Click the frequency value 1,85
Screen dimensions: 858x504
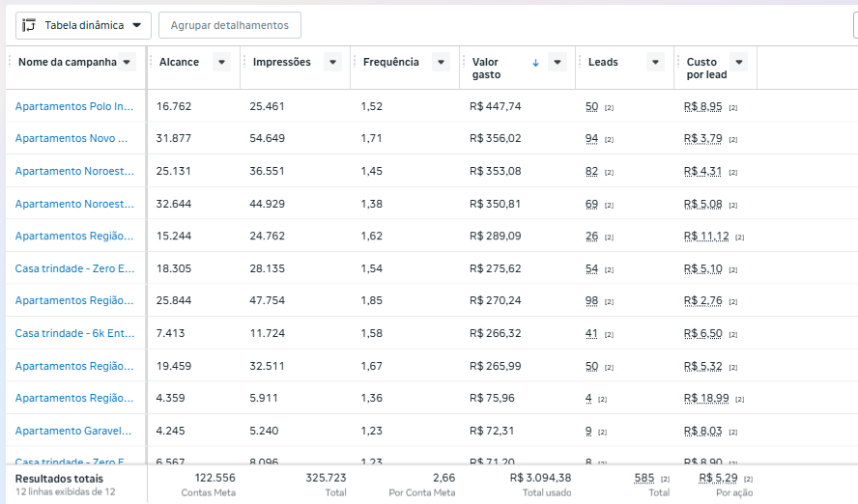point(372,300)
